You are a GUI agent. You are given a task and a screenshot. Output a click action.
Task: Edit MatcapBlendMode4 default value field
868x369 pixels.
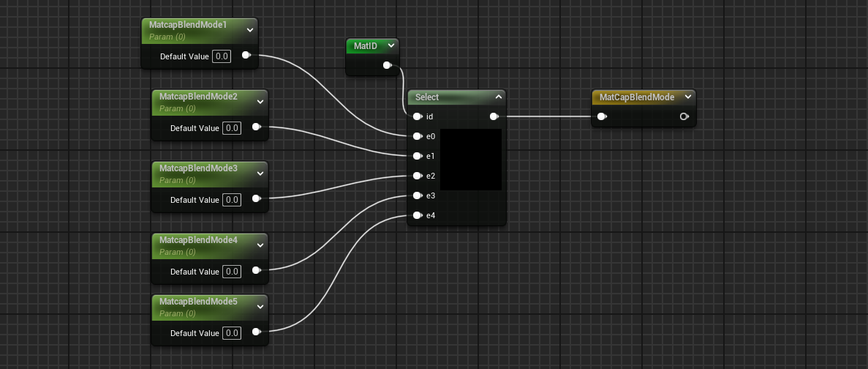click(232, 272)
